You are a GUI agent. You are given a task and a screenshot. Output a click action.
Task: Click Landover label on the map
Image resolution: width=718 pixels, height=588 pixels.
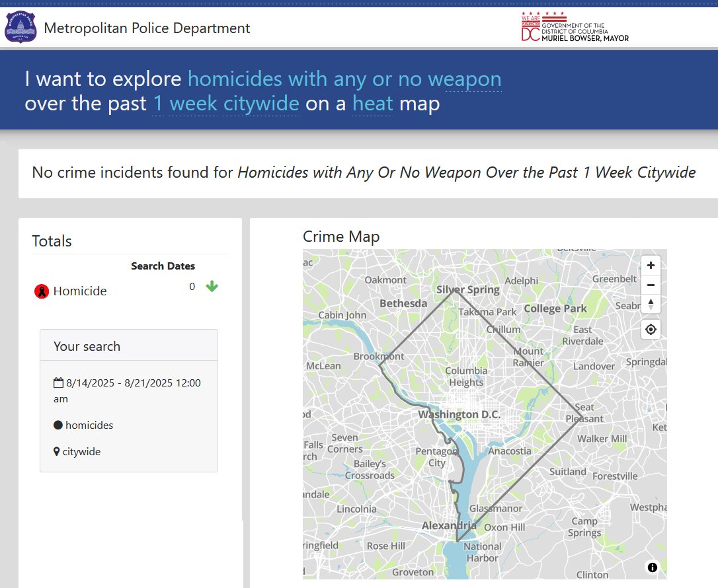pyautogui.click(x=594, y=367)
